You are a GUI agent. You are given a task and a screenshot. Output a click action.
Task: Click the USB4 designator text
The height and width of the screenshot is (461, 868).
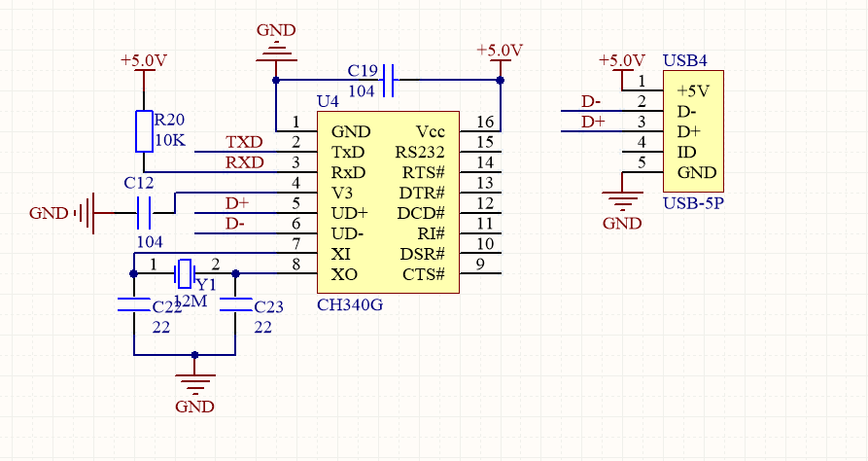pos(685,60)
